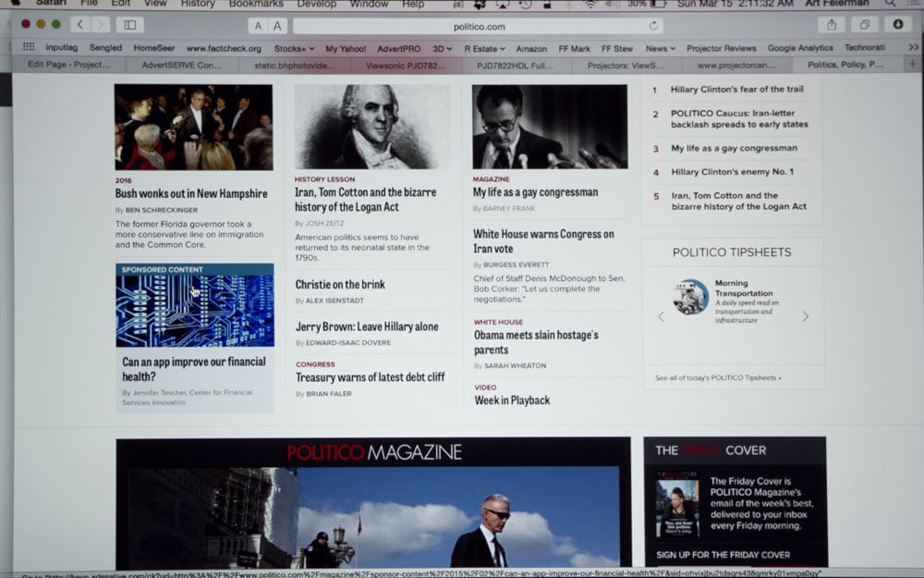Open the bookmarks grid icon

click(29, 47)
